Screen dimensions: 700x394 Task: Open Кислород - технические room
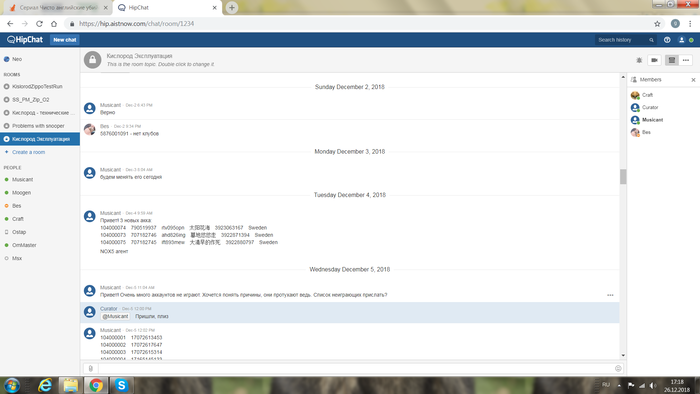[40, 112]
